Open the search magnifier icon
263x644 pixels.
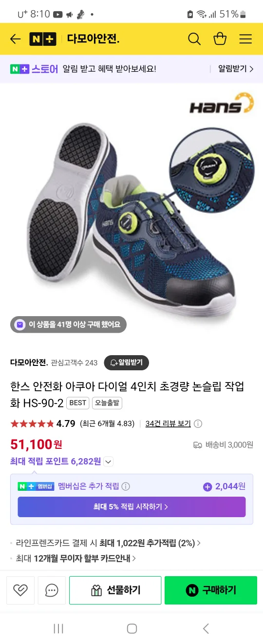click(194, 39)
